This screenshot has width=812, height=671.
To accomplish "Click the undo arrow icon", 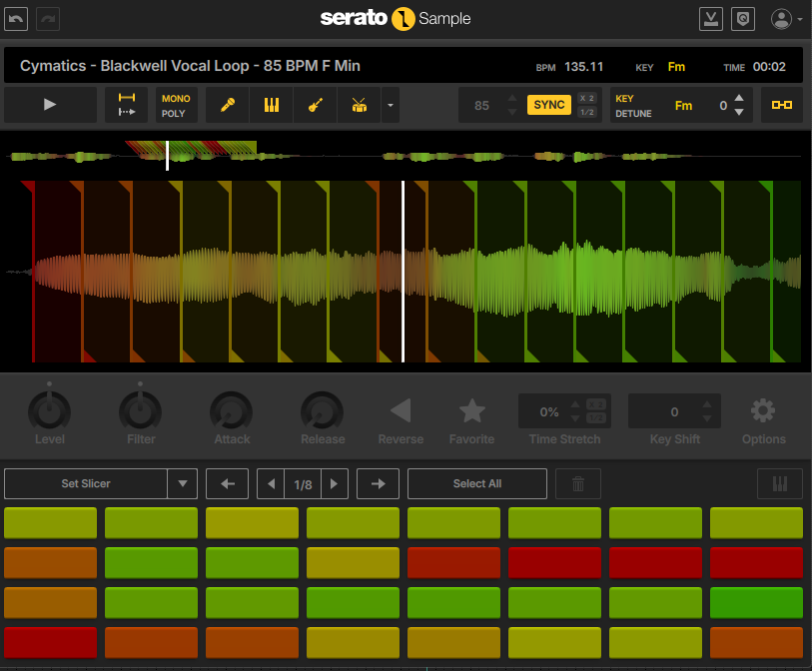I will click(16, 20).
